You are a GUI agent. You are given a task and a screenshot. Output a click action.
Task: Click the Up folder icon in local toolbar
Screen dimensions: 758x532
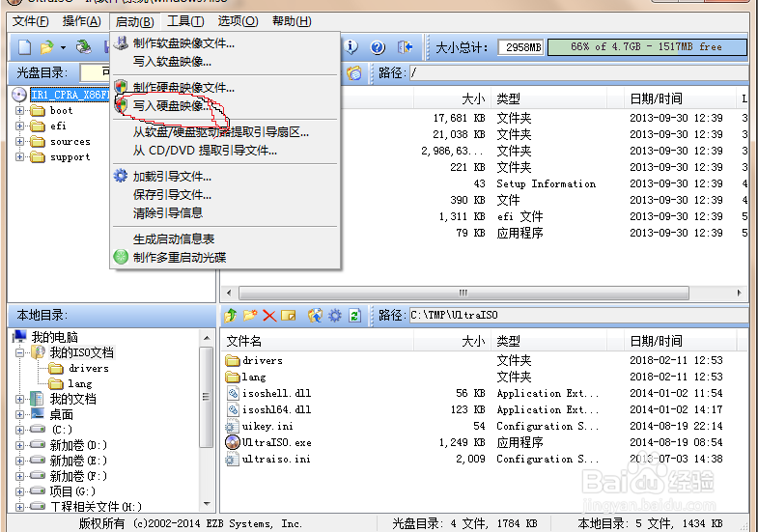[x=230, y=316]
